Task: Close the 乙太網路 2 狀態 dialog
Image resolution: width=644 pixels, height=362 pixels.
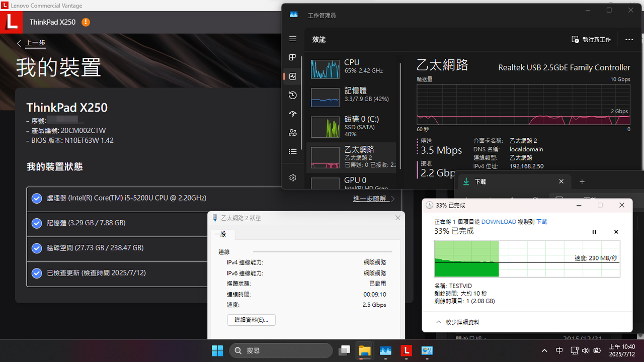Action: 397,218
